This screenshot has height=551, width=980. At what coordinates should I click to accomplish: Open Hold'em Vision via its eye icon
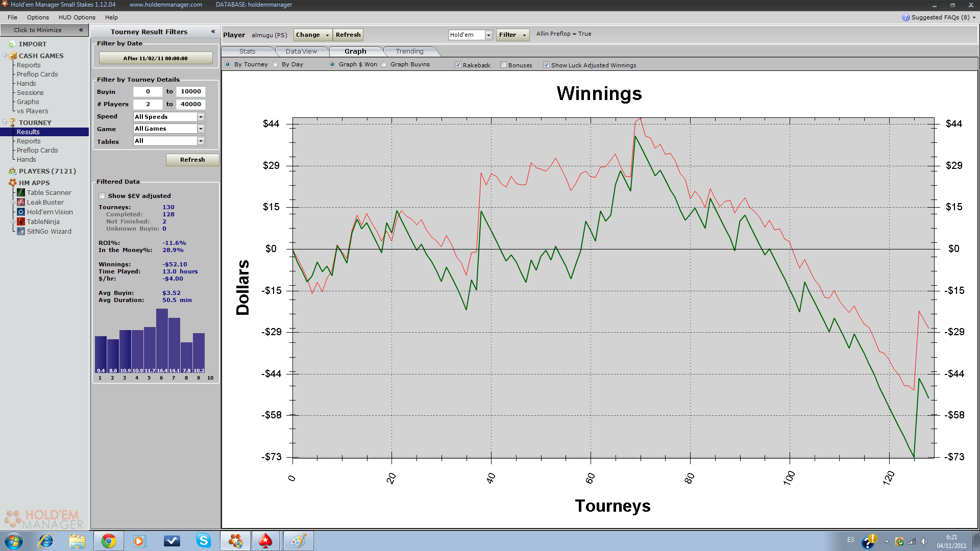[21, 212]
